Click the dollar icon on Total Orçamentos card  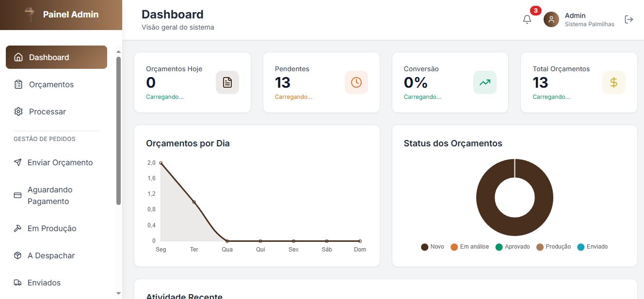coord(614,82)
